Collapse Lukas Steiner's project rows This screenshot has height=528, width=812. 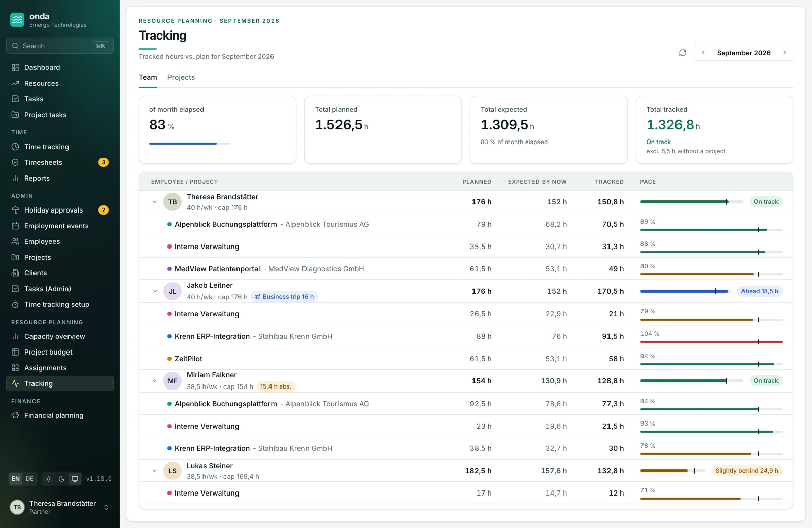click(x=155, y=471)
